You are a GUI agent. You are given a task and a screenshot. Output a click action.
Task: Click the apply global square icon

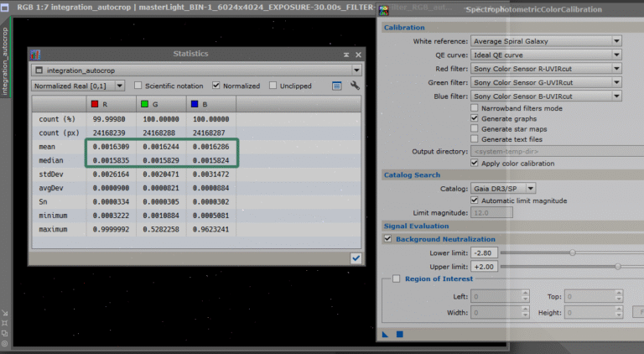pos(400,334)
